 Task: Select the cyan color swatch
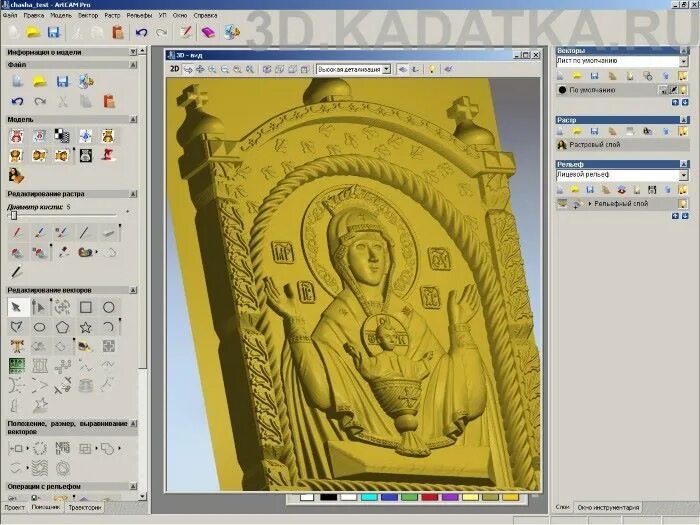pos(369,497)
